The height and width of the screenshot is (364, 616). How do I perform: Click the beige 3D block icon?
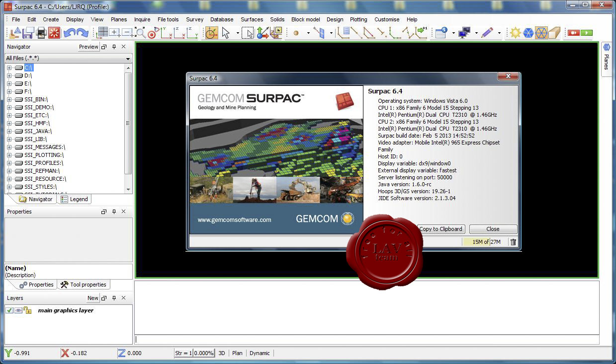click(554, 33)
